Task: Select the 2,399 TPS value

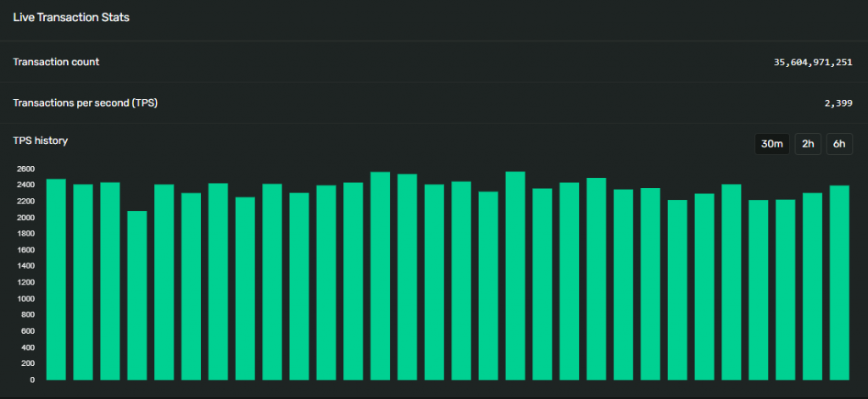Action: [838, 103]
